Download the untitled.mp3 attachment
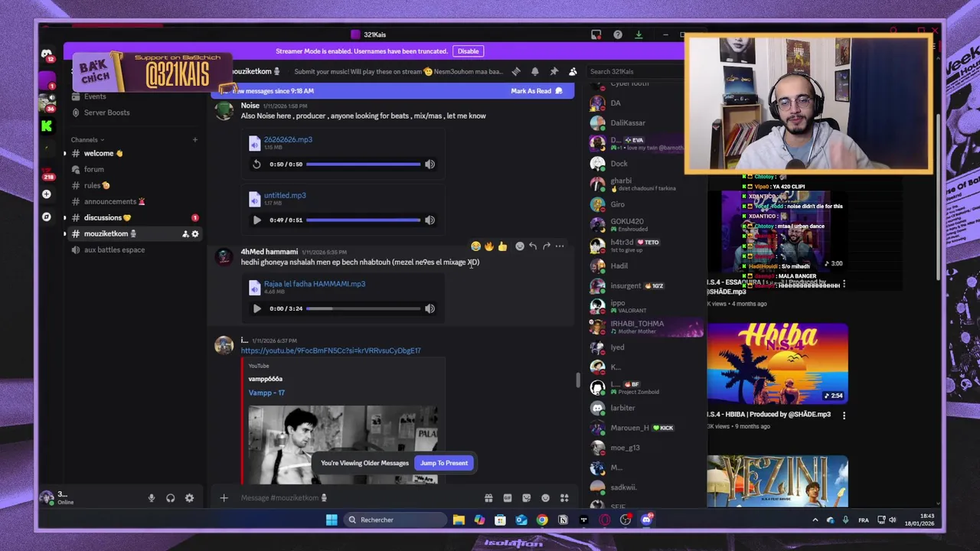Screen dimensions: 980x551 pyautogui.click(x=285, y=195)
